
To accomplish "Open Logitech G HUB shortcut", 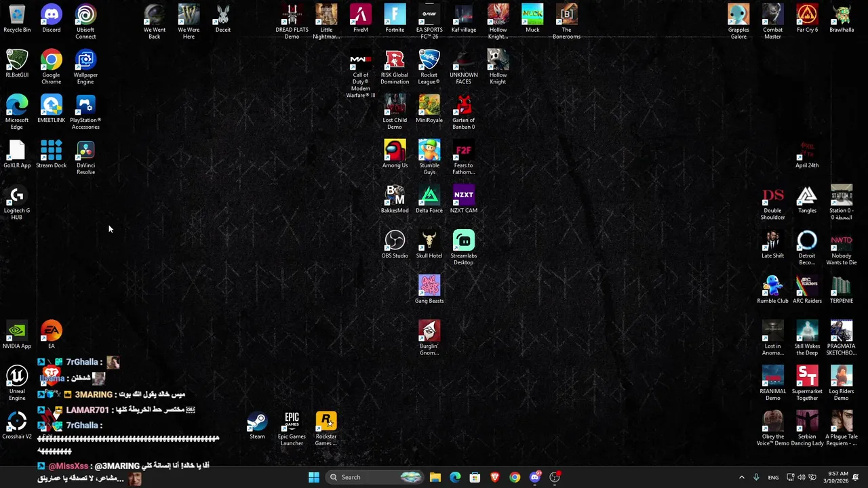I will coord(17,203).
